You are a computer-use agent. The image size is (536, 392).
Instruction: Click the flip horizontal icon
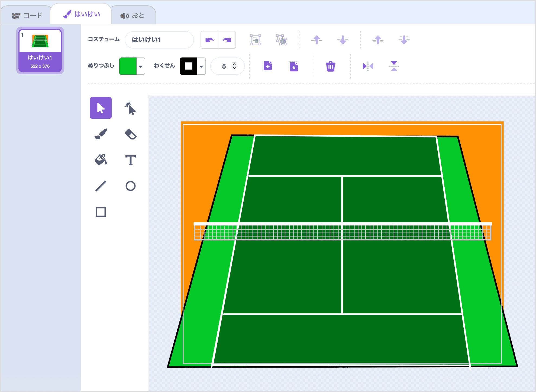pos(368,66)
